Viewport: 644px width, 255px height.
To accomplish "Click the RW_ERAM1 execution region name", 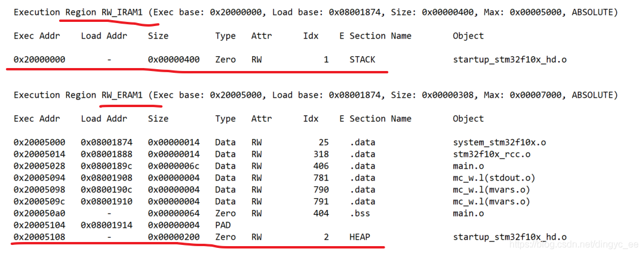I will [122, 95].
